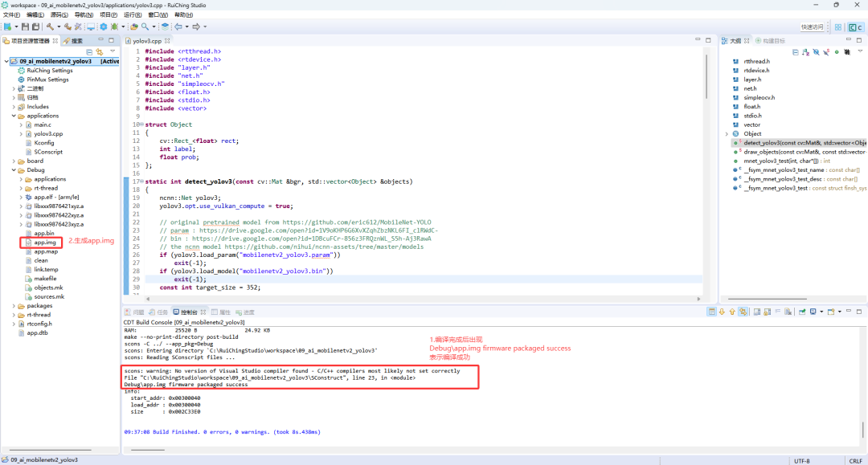Viewport: 868px width, 465px height.
Task: Open the 帮助(H) menu
Action: click(x=184, y=15)
